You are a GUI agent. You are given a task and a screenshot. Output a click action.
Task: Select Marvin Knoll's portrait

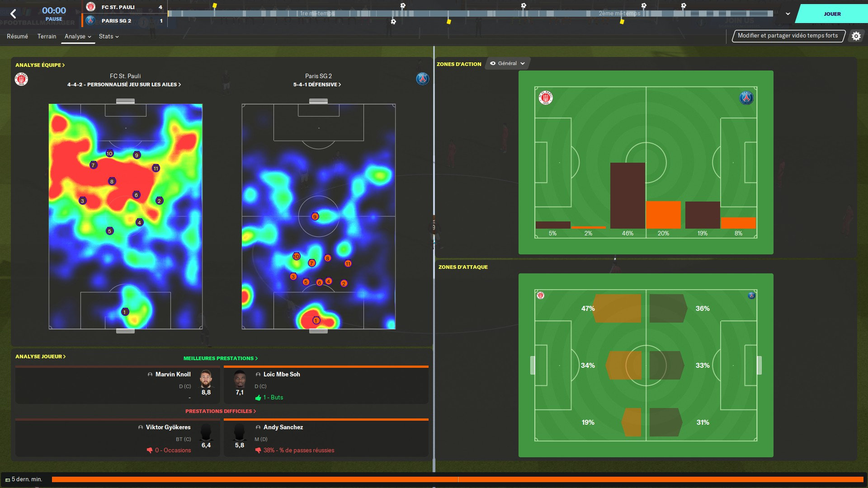pyautogui.click(x=206, y=379)
